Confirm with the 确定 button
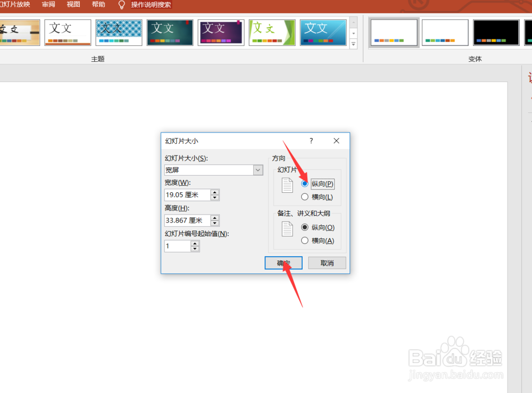Viewport: 532px width, 393px height. point(283,263)
